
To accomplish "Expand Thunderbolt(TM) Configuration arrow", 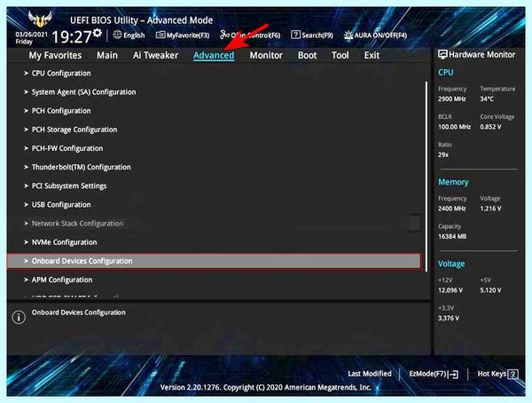I will tap(26, 167).
